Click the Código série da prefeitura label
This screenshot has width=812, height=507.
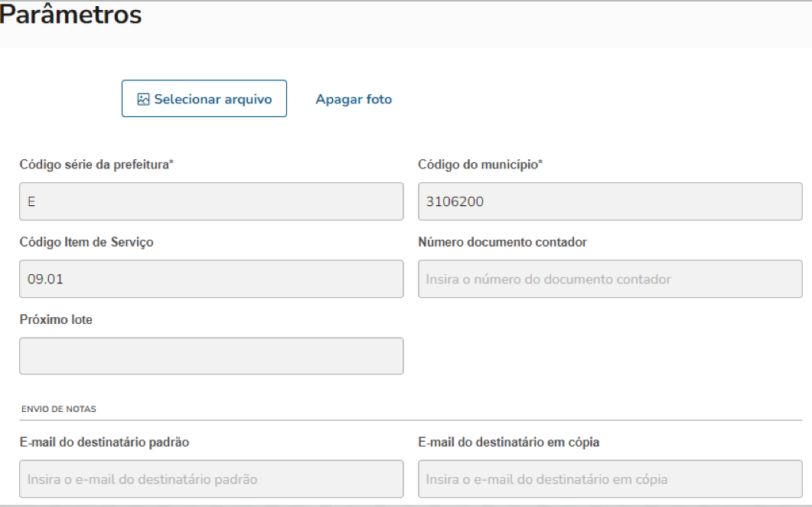[96, 165]
